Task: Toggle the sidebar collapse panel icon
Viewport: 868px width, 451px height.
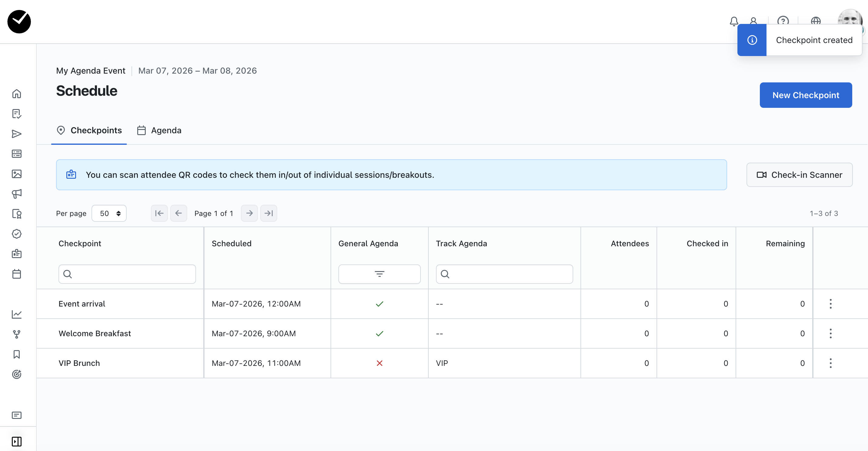Action: 16,441
